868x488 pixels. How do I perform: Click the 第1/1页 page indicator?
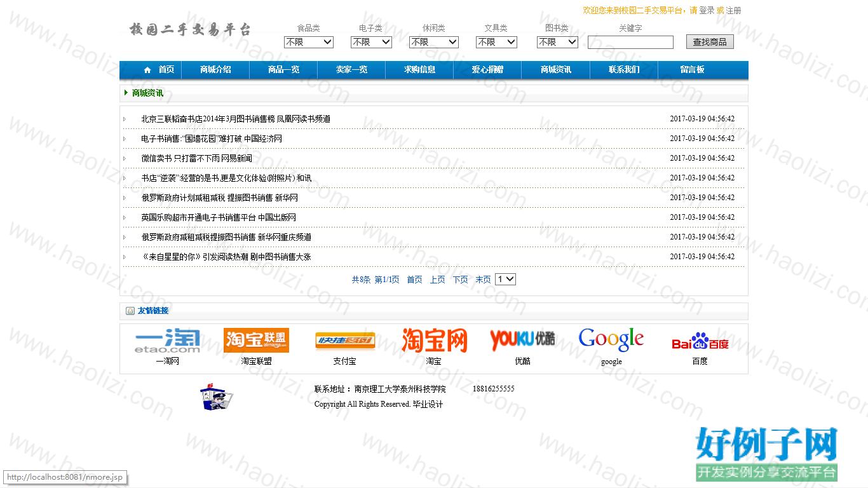click(x=387, y=280)
